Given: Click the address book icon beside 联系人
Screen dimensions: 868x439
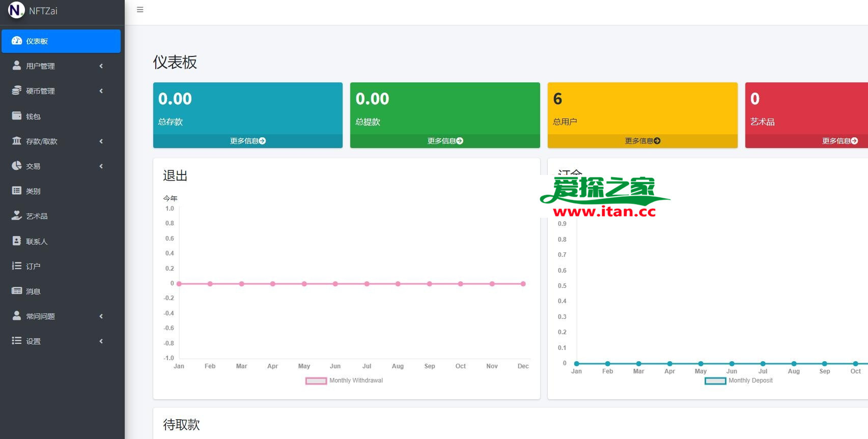Looking at the screenshot, I should point(17,241).
